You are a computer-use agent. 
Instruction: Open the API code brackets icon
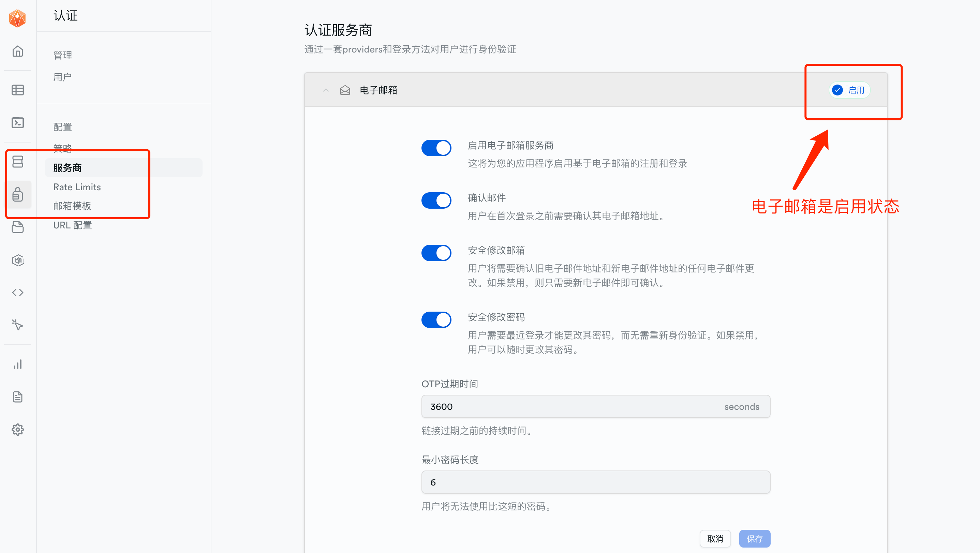(x=17, y=293)
